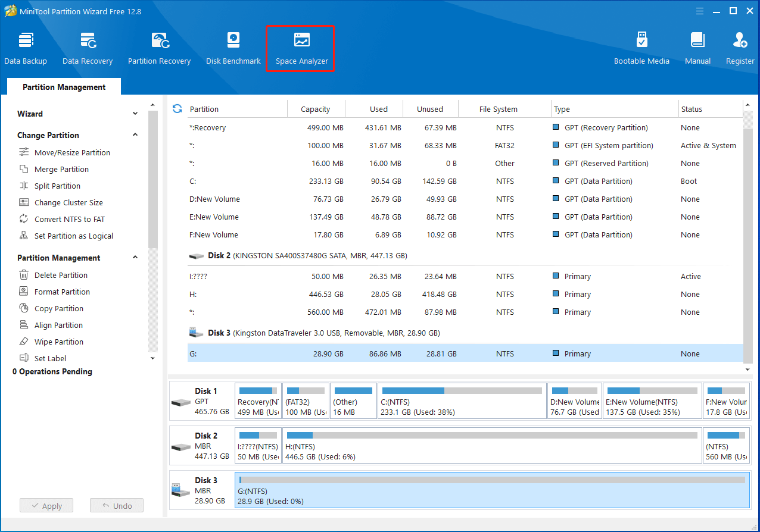The image size is (760, 532).
Task: Sort by Partition column header
Action: [237, 109]
